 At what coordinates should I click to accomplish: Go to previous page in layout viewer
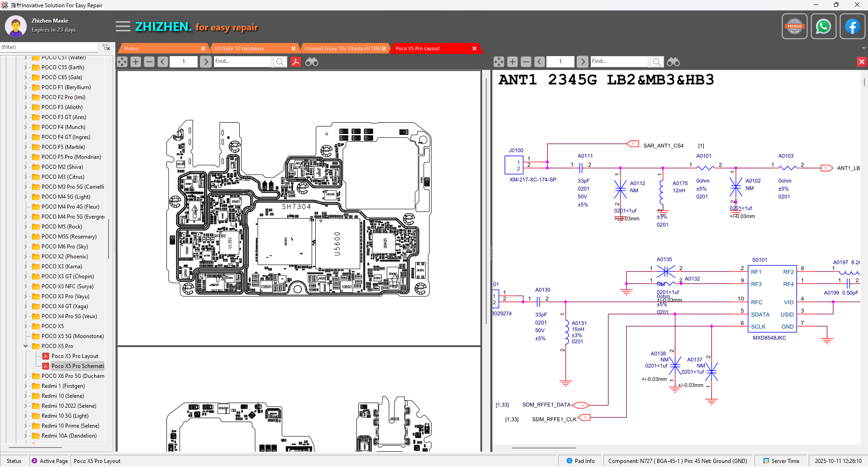163,62
